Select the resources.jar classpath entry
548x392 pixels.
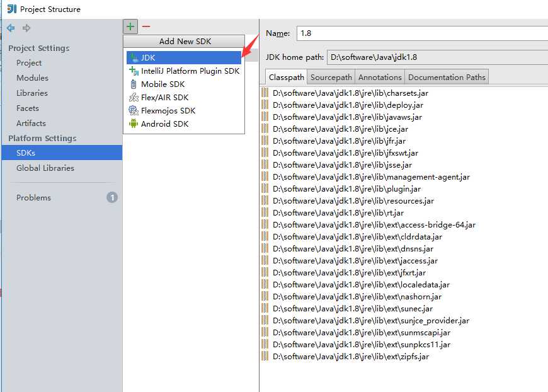(x=353, y=200)
